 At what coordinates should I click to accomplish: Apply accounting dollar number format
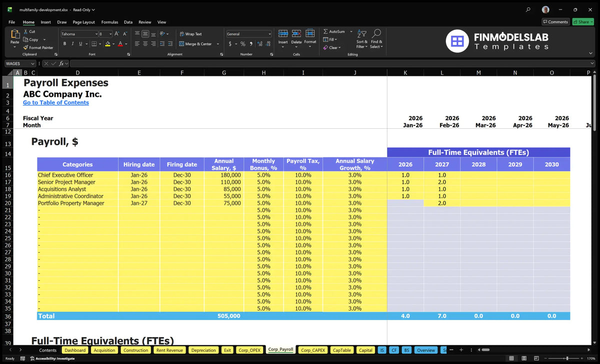(230, 44)
